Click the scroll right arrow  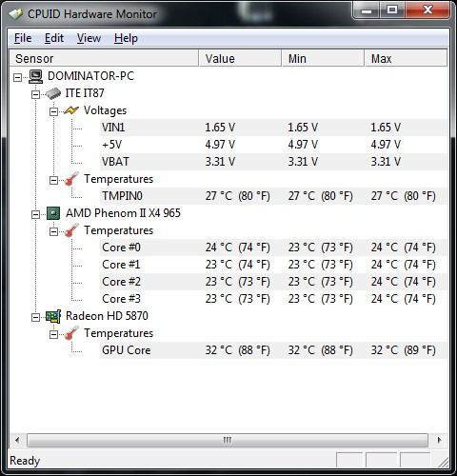pos(439,440)
